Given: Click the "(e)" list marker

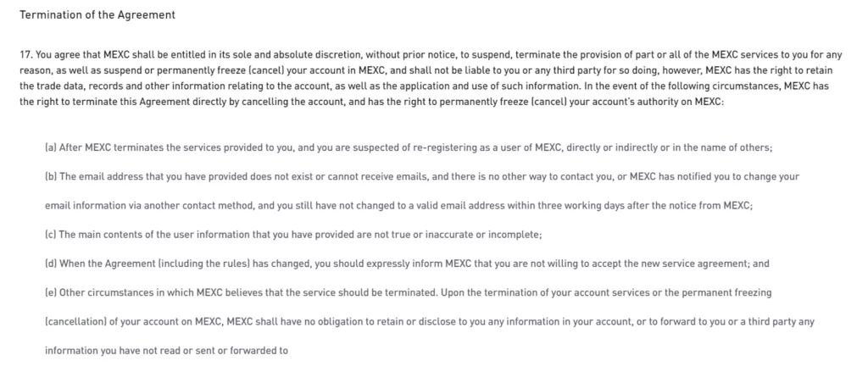Looking at the screenshot, I should pyautogui.click(x=50, y=292).
